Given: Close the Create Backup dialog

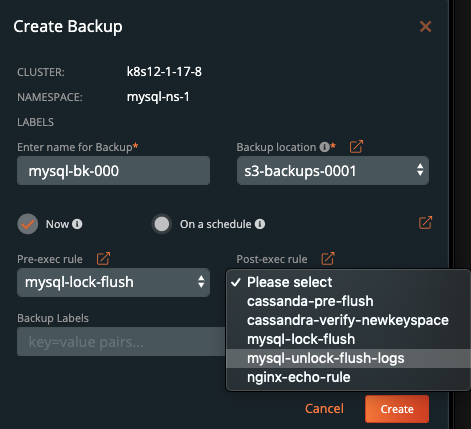Looking at the screenshot, I should coord(425,26).
